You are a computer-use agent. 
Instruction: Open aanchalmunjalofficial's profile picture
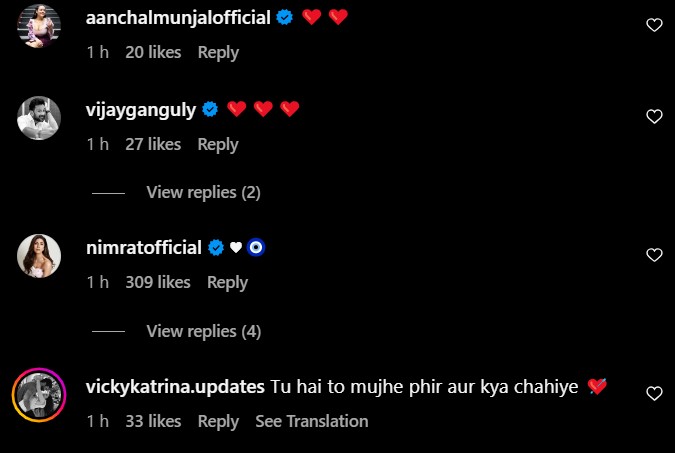38,26
